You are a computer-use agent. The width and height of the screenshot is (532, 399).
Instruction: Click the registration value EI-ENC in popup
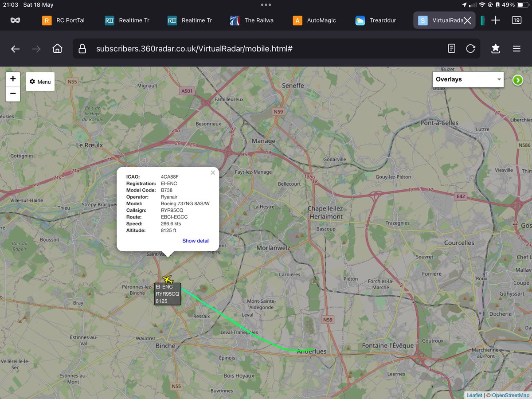170,184
